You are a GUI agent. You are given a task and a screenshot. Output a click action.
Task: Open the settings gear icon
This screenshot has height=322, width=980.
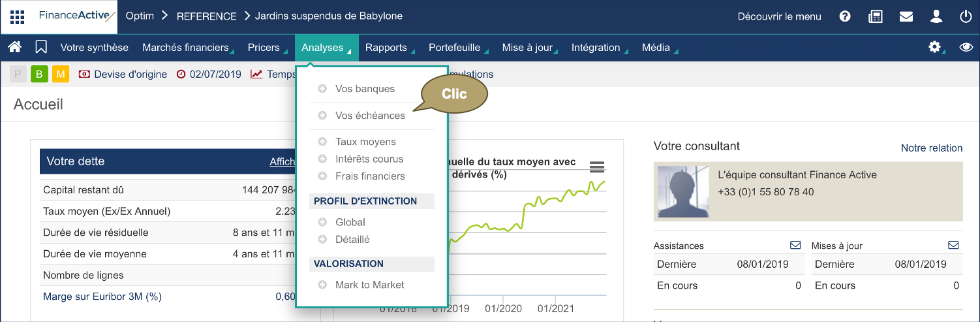pyautogui.click(x=936, y=47)
